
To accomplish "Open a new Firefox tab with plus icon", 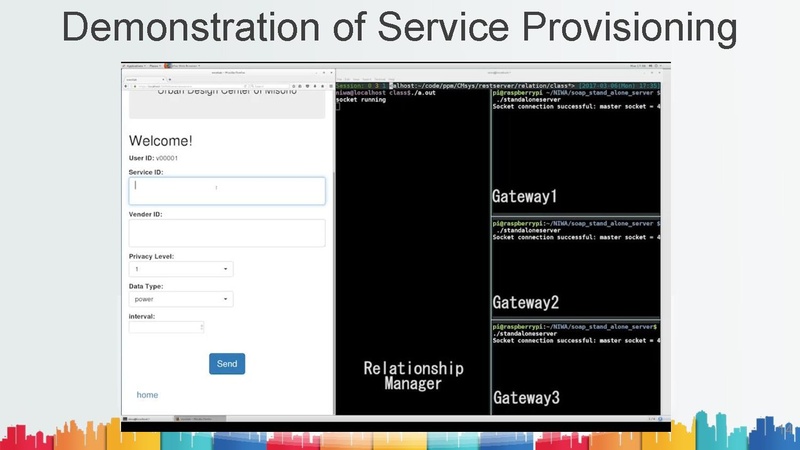I will coord(169,78).
